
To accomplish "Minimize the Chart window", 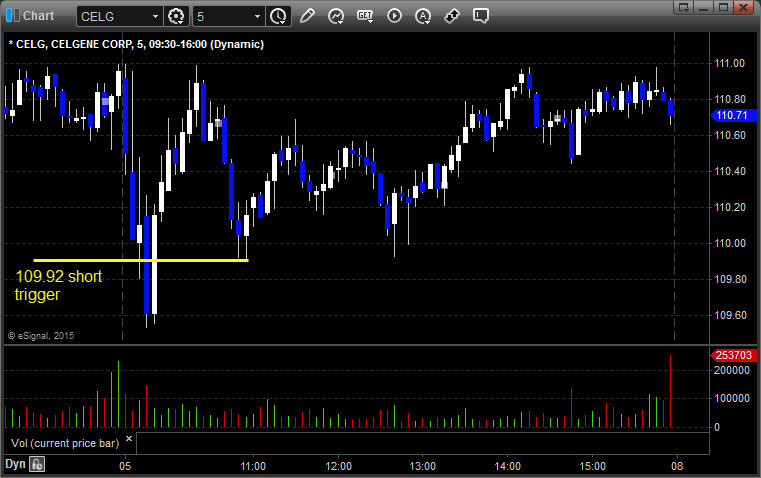I will click(x=704, y=7).
